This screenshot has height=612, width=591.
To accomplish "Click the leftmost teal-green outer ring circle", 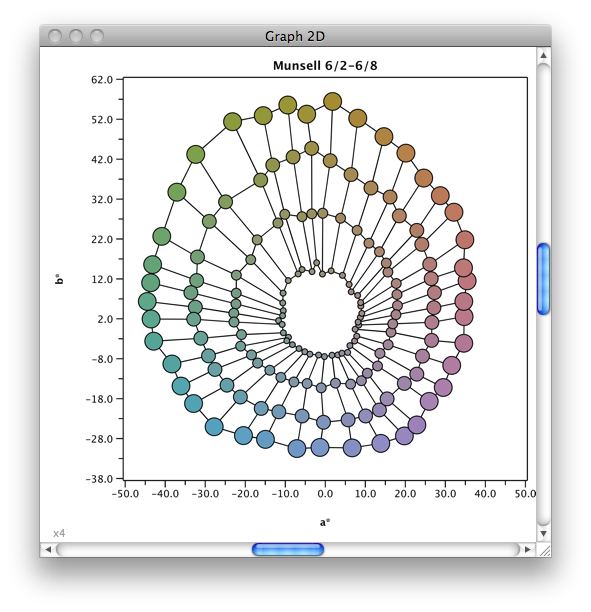I will pyautogui.click(x=147, y=301).
